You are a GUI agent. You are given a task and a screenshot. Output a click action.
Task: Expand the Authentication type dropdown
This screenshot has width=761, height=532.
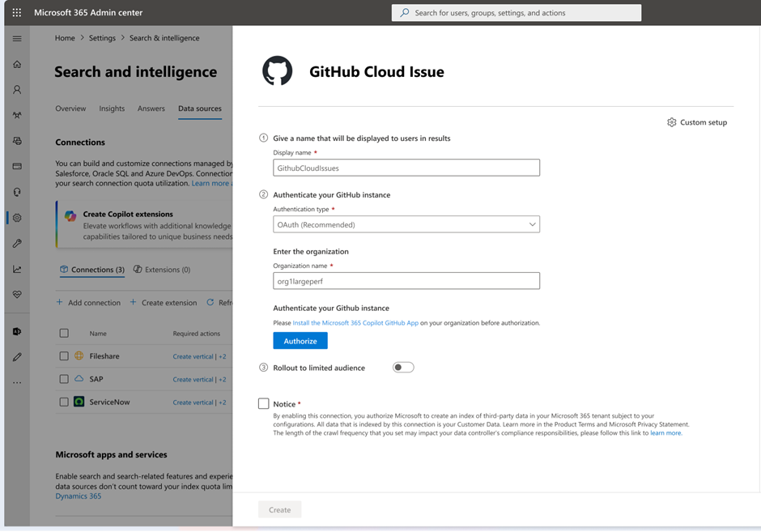406,224
